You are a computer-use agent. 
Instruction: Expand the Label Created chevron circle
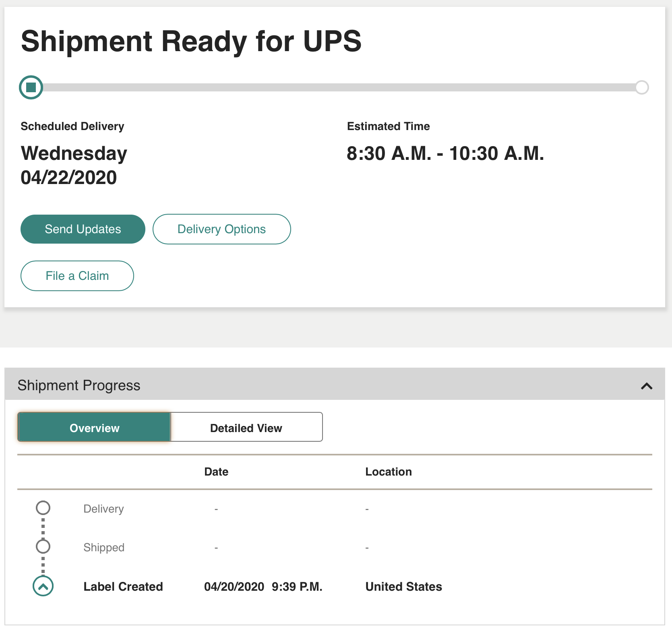tap(43, 586)
